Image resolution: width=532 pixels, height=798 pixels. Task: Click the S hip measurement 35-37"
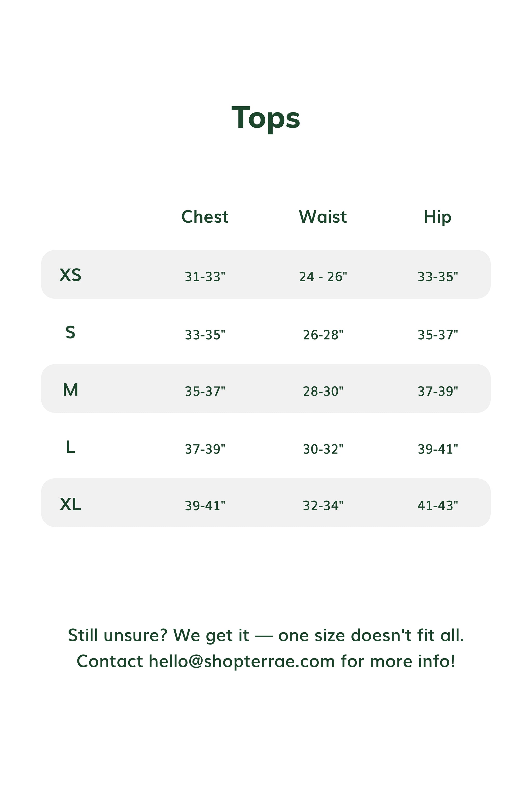pos(438,335)
